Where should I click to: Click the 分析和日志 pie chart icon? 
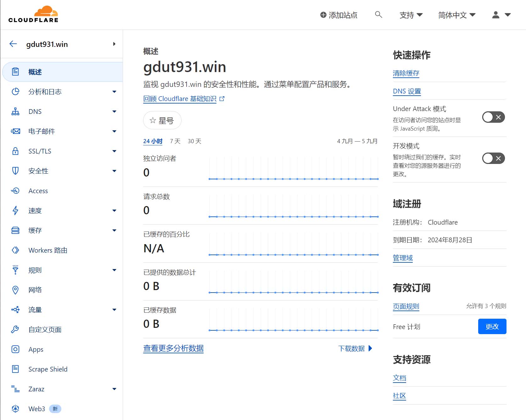pos(15,92)
